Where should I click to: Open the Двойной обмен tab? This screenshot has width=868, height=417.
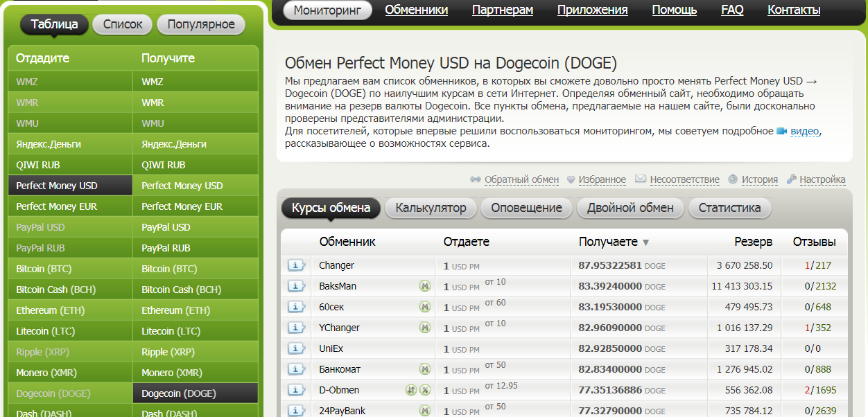click(x=630, y=208)
